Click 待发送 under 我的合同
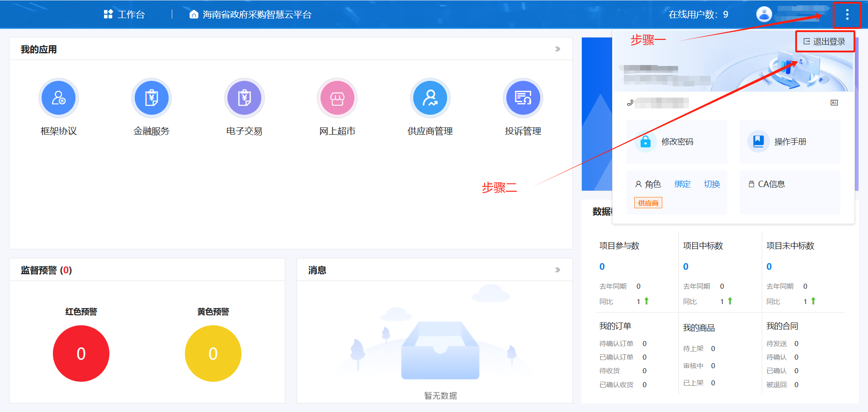Screen dimensions: 868x412 776,344
